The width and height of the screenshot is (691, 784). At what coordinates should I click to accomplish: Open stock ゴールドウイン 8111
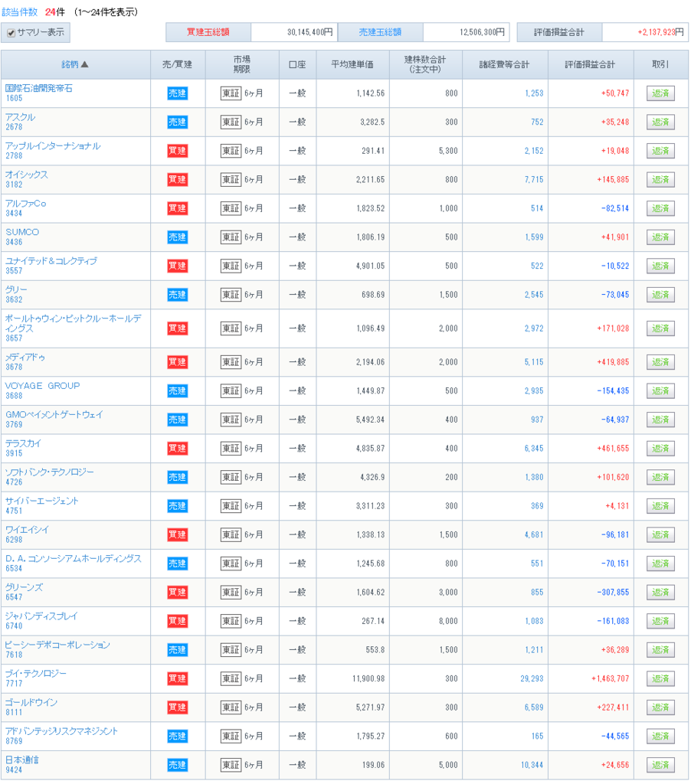(31, 707)
